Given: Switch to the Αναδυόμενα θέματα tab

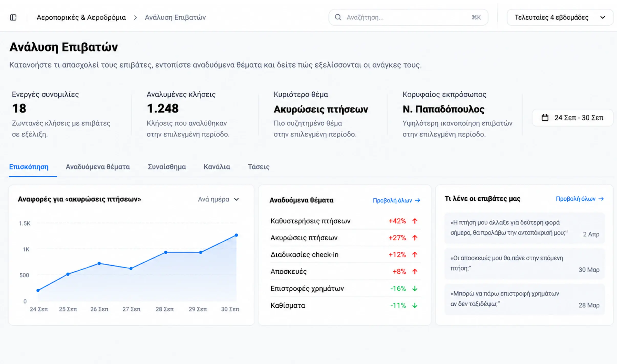Looking at the screenshot, I should (98, 167).
